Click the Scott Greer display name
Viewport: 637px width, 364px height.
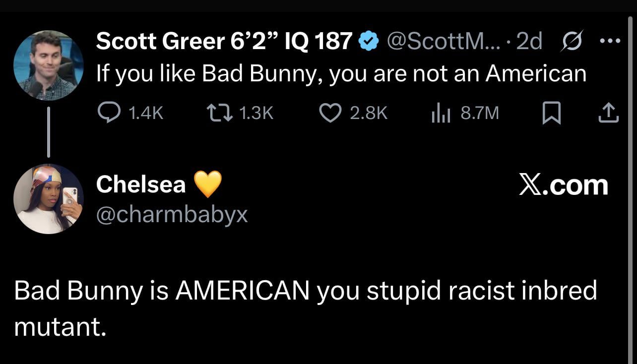224,41
